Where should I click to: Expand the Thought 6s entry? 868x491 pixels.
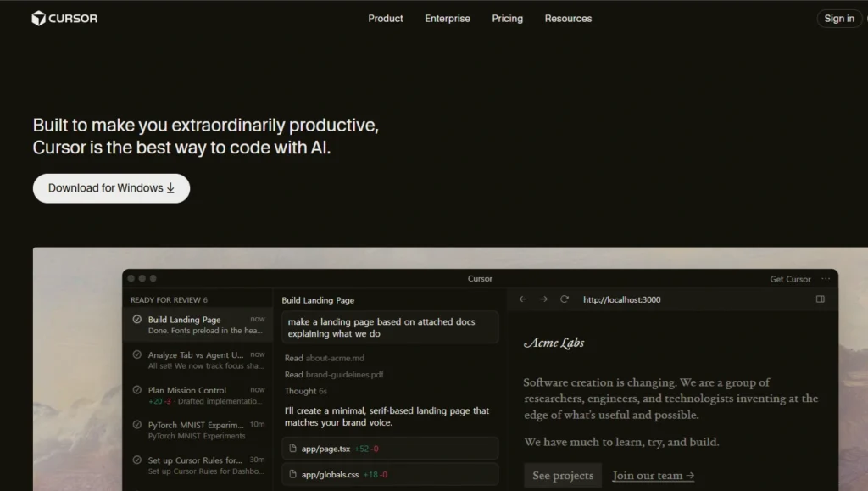pyautogui.click(x=305, y=391)
